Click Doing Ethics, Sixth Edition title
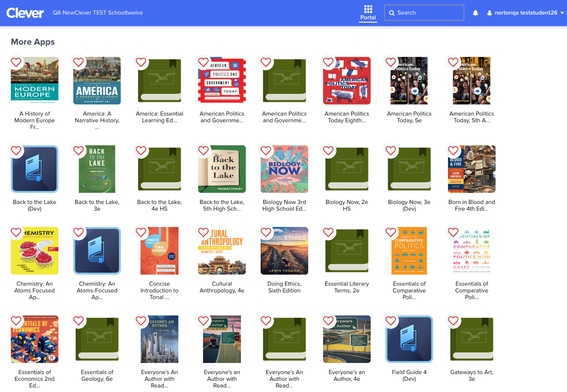Image resolution: width=567 pixels, height=392 pixels. click(284, 287)
